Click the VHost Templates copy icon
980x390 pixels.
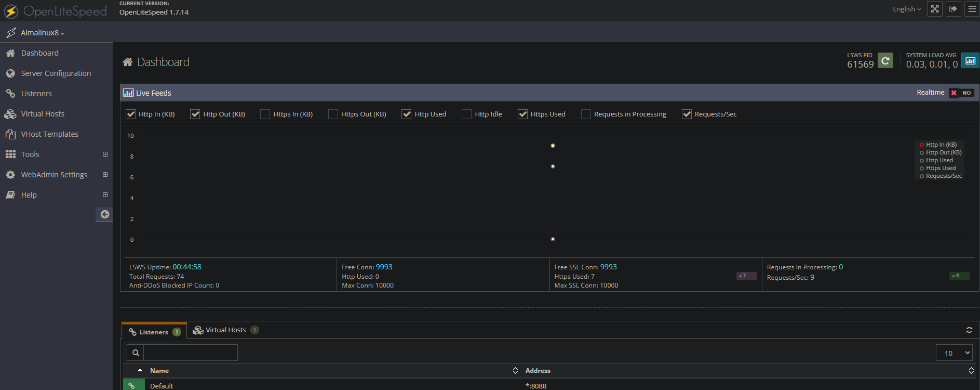[10, 134]
